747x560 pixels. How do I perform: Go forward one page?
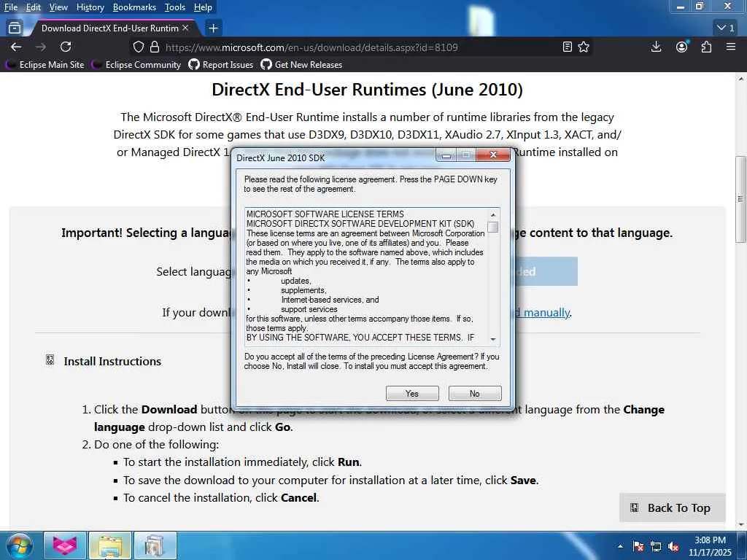coord(41,47)
